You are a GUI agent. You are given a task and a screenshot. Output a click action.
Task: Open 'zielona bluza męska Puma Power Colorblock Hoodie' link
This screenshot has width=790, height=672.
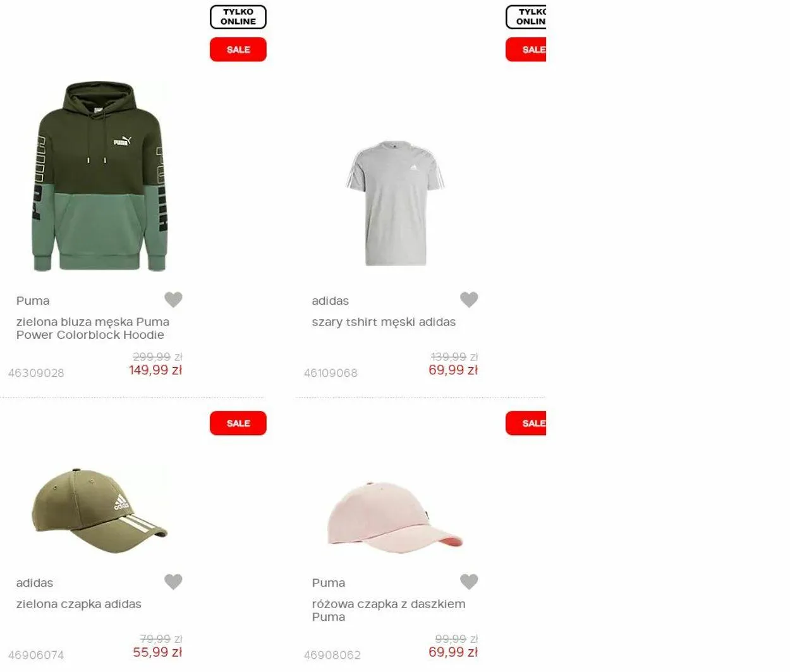pyautogui.click(x=93, y=328)
